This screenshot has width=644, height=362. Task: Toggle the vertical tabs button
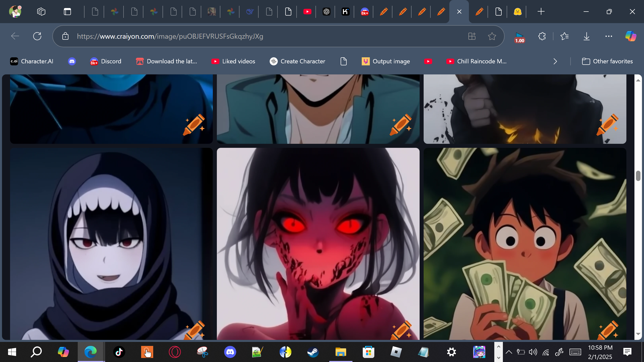tap(67, 12)
